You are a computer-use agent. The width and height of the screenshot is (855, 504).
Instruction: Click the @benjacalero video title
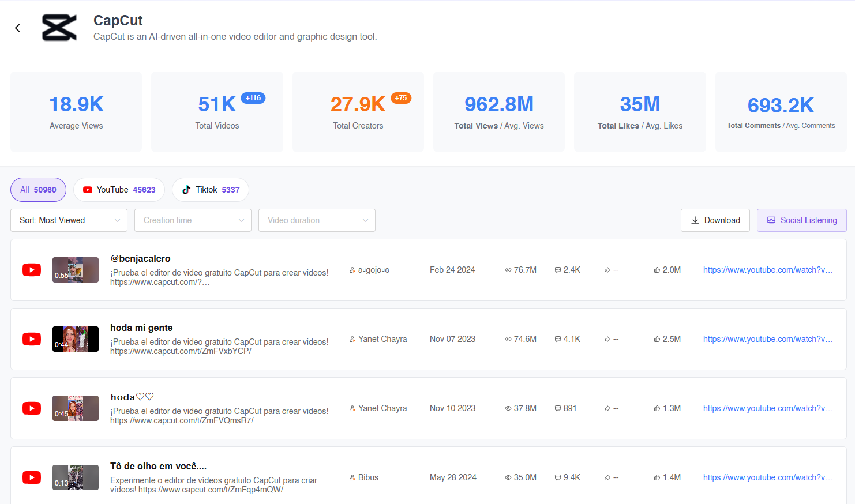[x=140, y=258]
